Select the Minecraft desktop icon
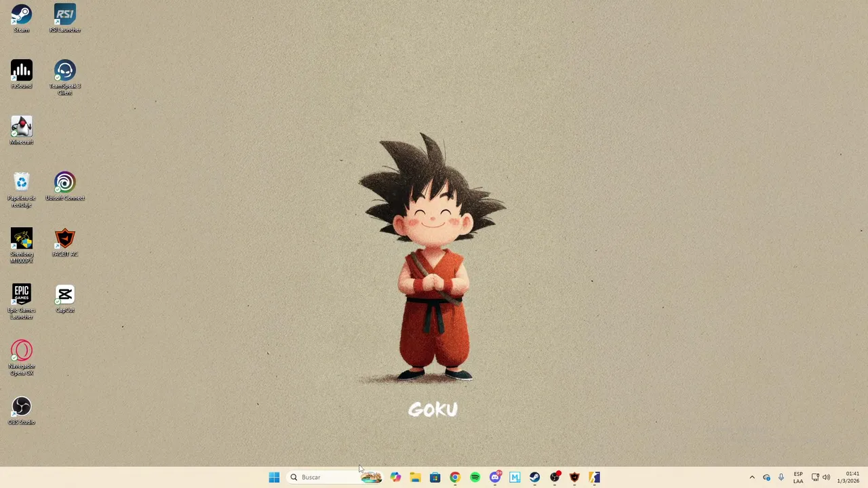The width and height of the screenshot is (868, 488). pos(21,130)
